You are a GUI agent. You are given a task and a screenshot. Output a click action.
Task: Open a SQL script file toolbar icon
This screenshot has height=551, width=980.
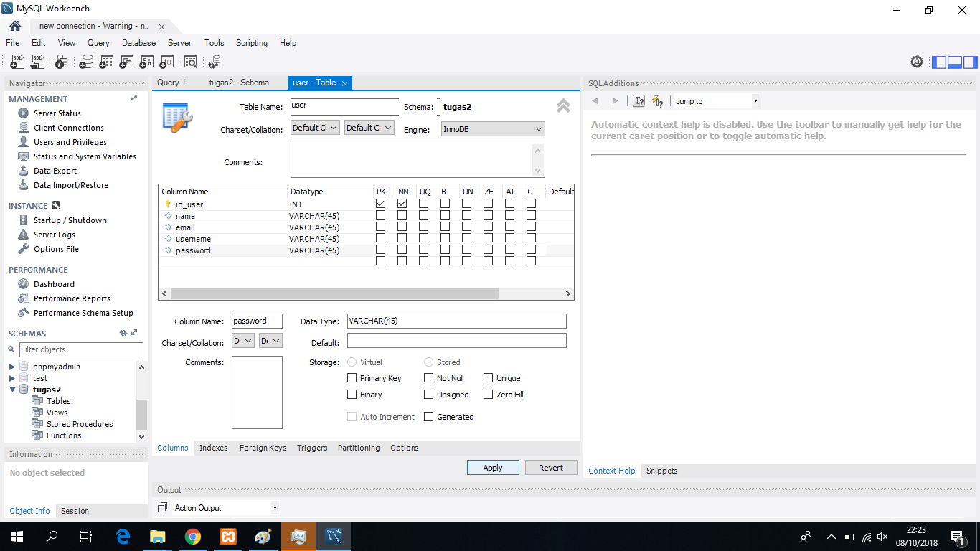click(37, 62)
